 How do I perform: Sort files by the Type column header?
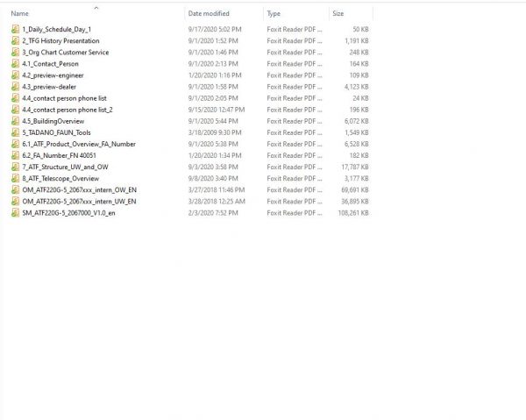coord(274,14)
